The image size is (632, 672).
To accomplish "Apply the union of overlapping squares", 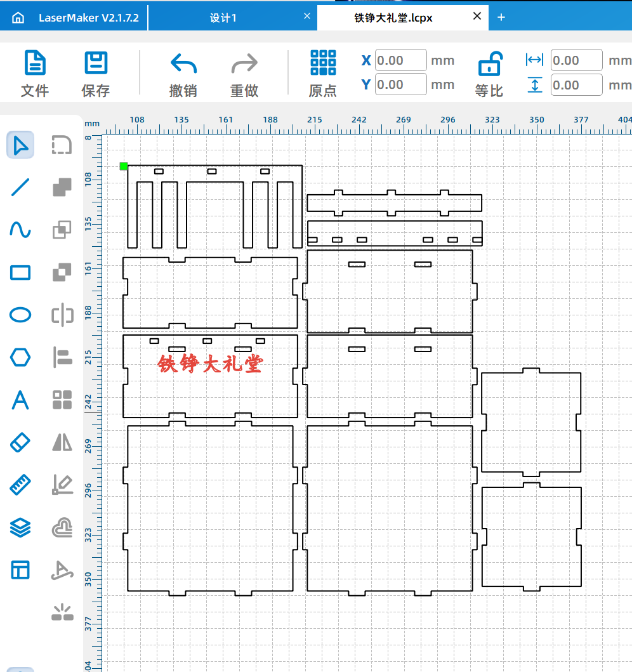I will (x=62, y=187).
